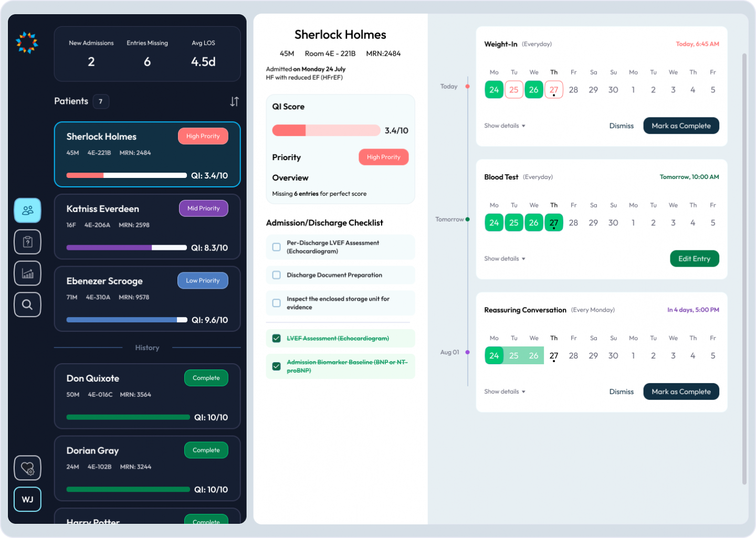
Task: Click 'Missing 6 entries for perfect score' text
Action: point(319,194)
